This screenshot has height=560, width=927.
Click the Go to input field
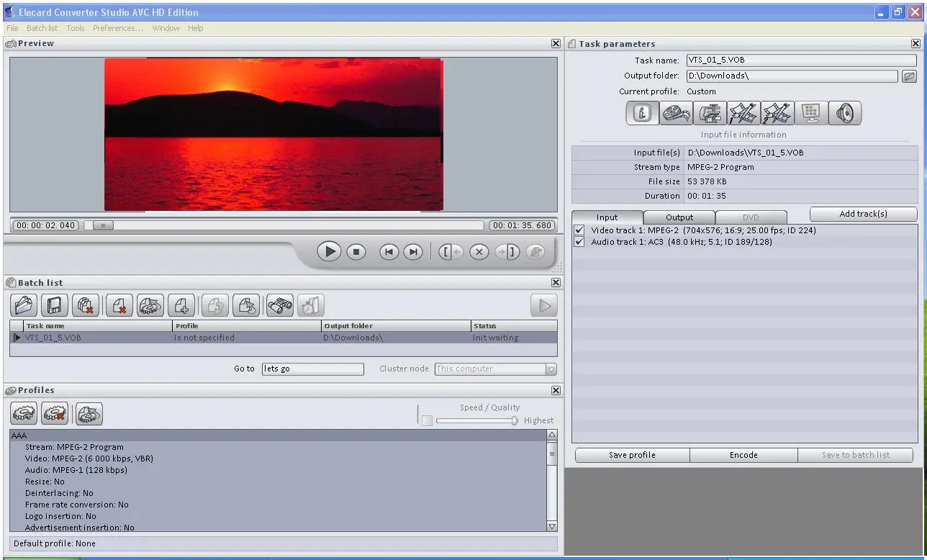[313, 369]
